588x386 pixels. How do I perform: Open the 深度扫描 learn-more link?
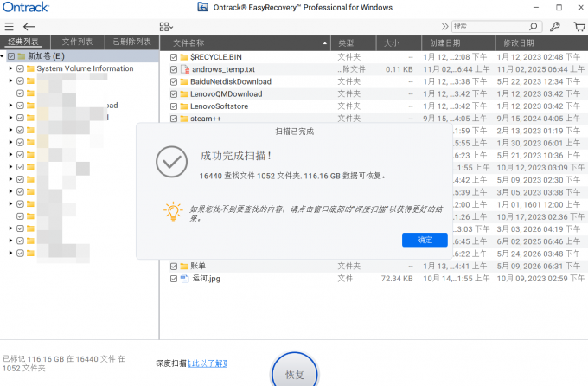tap(208, 363)
